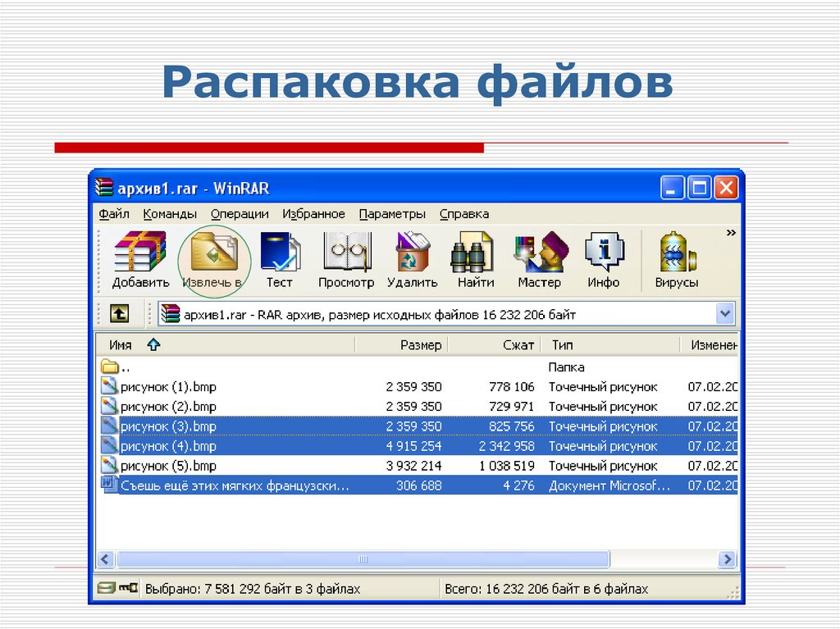This screenshot has width=840, height=629.
Task: Open the Команды menu
Action: [x=170, y=214]
